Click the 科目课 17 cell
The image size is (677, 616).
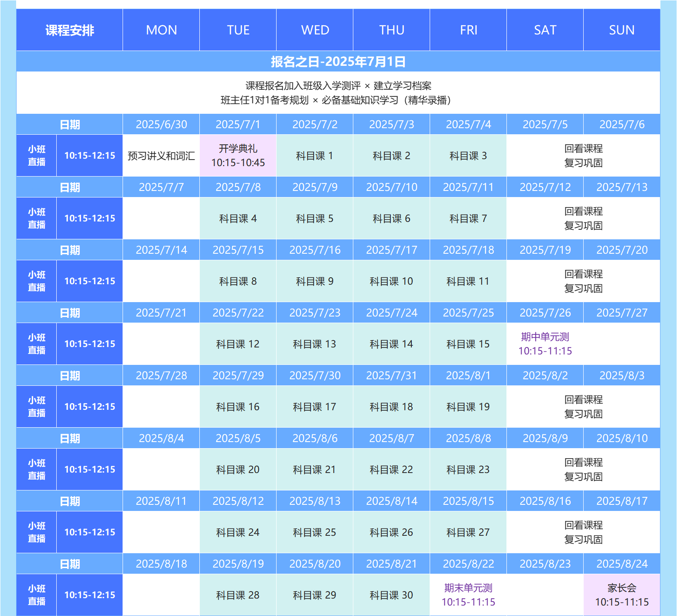point(315,407)
